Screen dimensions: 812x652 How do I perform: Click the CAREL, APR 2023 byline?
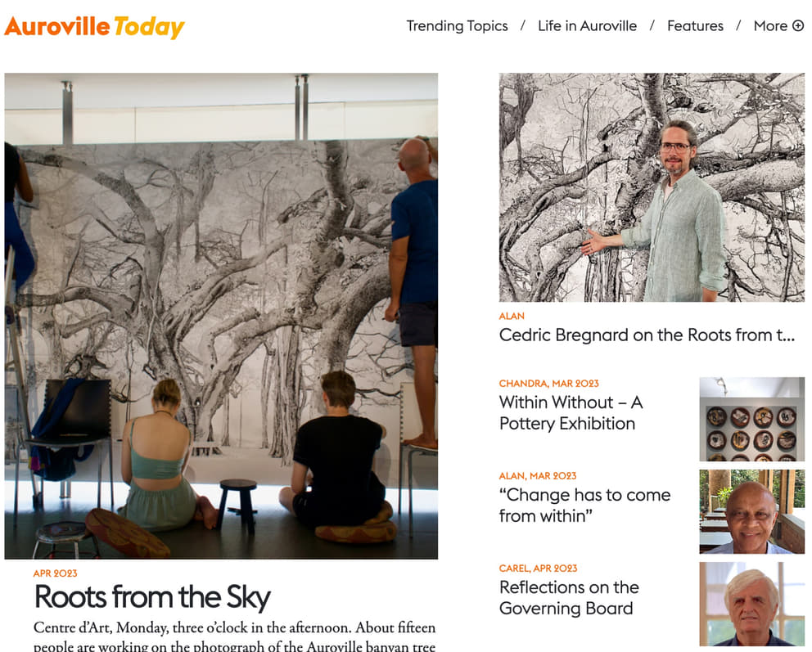[538, 569]
